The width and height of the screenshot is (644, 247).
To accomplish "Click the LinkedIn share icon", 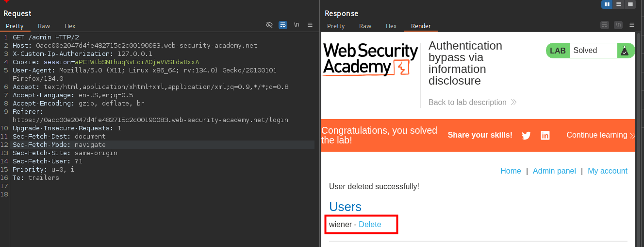I will click(x=545, y=136).
